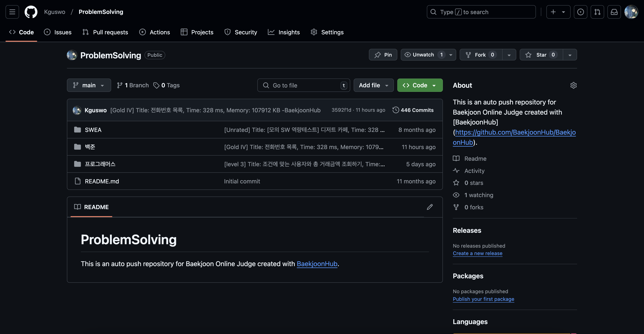Click Create a new release link
Image resolution: width=644 pixels, height=334 pixels.
(x=477, y=253)
